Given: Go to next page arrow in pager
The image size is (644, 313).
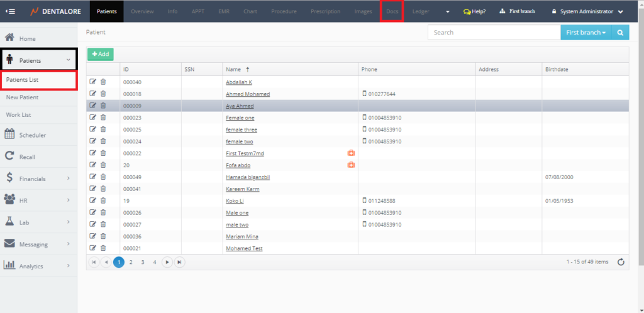Looking at the screenshot, I should pyautogui.click(x=167, y=262).
